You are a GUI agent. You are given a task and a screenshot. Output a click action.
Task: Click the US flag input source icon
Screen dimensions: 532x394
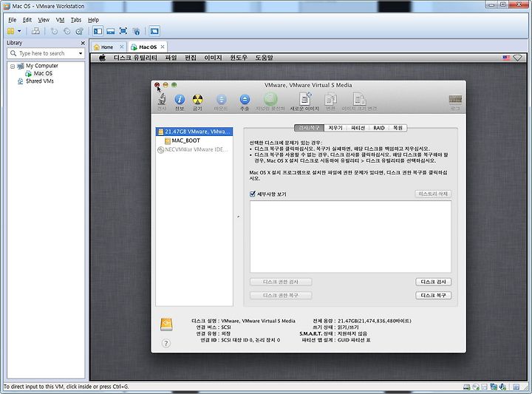506,58
